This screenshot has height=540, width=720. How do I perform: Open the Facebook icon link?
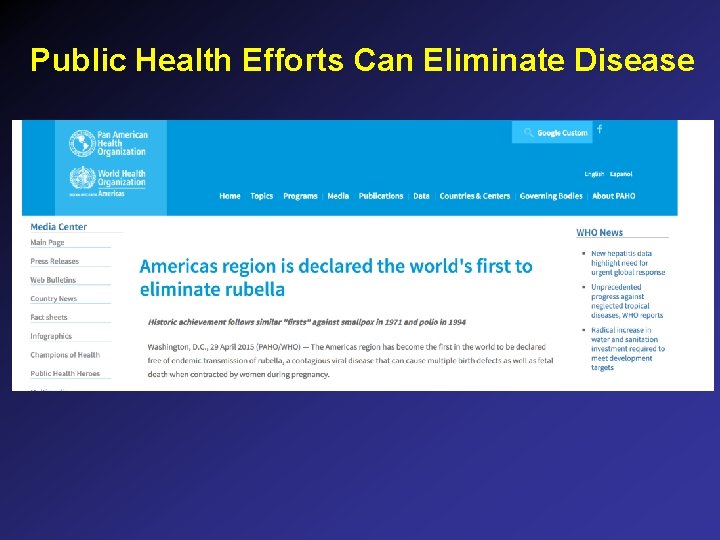[x=600, y=129]
